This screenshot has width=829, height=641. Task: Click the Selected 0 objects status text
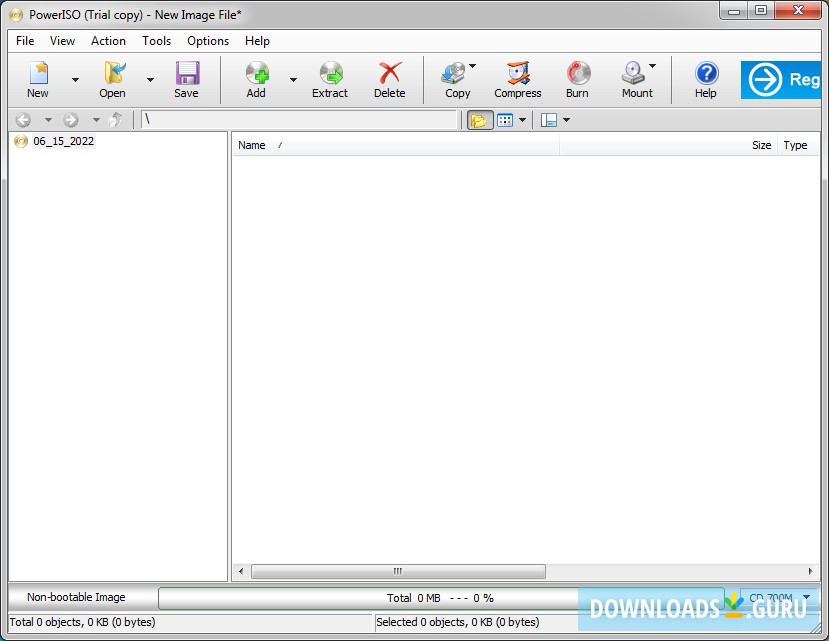tap(458, 622)
